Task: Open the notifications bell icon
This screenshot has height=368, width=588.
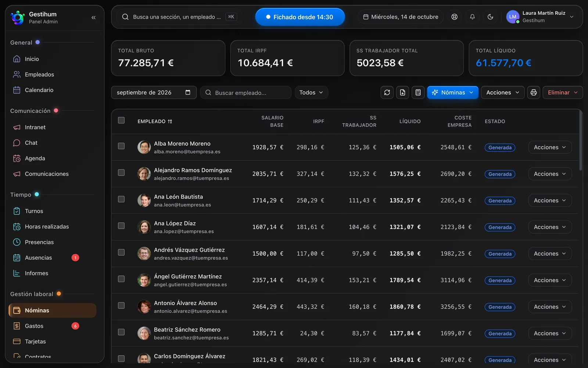Action: pos(472,17)
